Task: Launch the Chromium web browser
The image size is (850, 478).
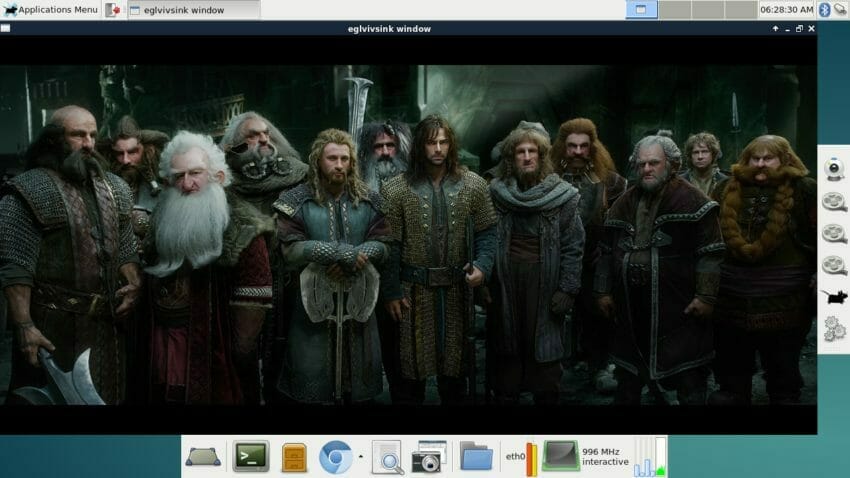Action: pos(336,457)
